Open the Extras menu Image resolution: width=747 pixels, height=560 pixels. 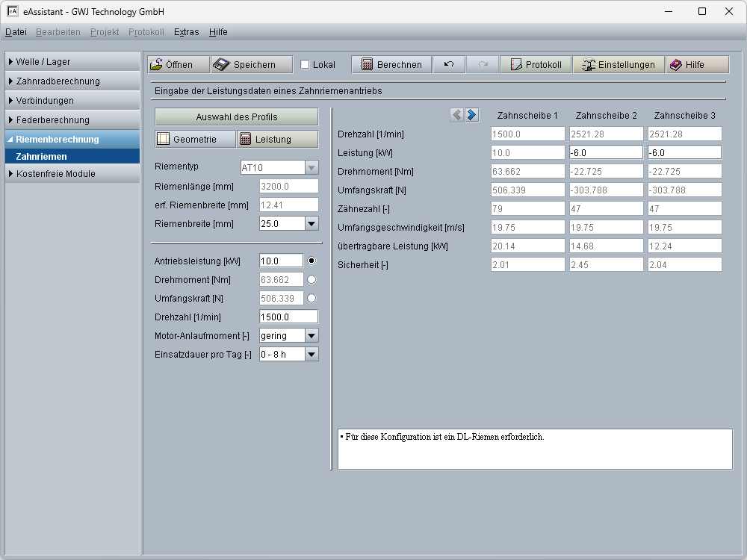point(186,32)
